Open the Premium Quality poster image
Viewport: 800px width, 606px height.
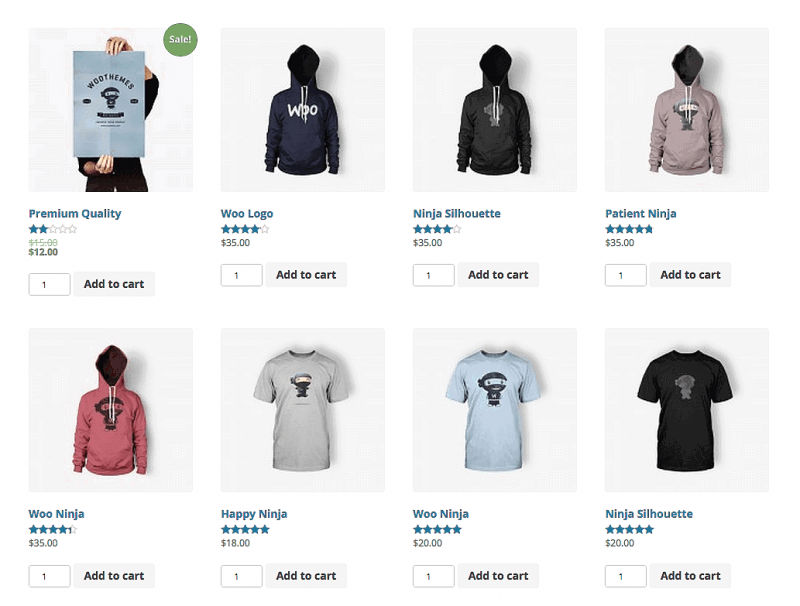click(x=111, y=110)
